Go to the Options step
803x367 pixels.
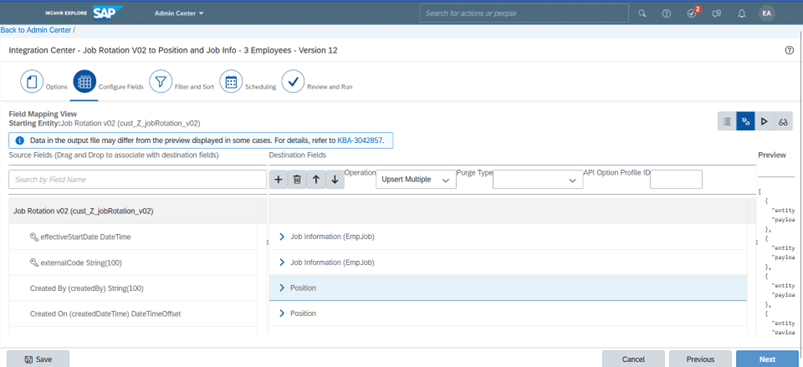(x=31, y=82)
